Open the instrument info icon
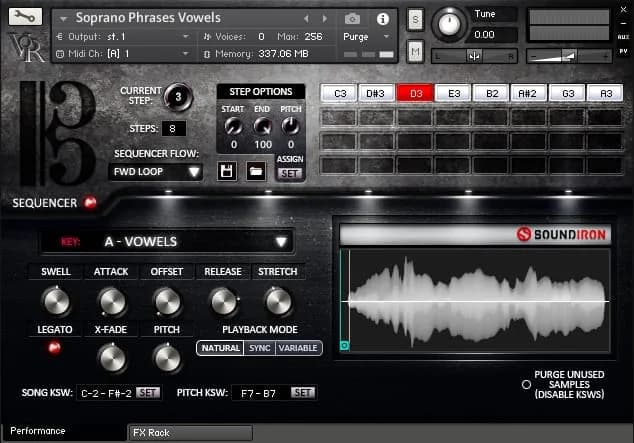 382,18
